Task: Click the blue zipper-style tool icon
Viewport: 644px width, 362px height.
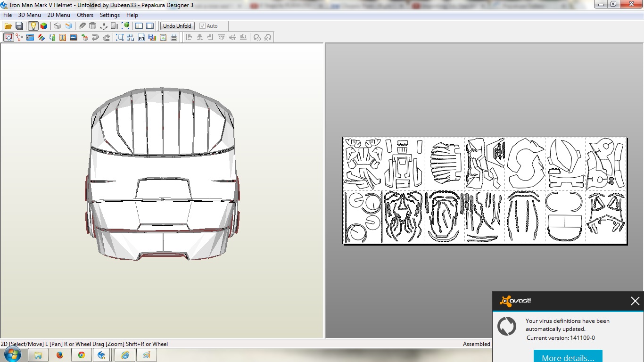Action: point(30,37)
